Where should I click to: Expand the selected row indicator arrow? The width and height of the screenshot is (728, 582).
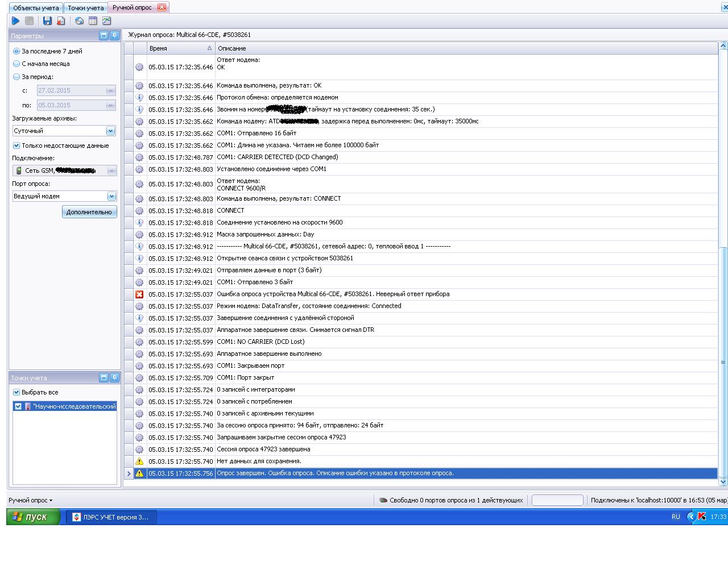point(129,473)
